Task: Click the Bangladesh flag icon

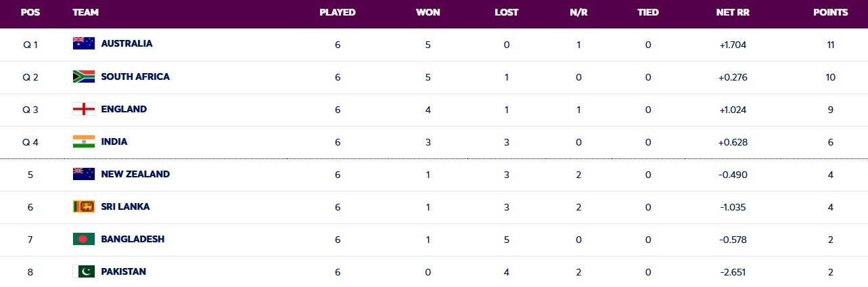Action: pyautogui.click(x=83, y=239)
